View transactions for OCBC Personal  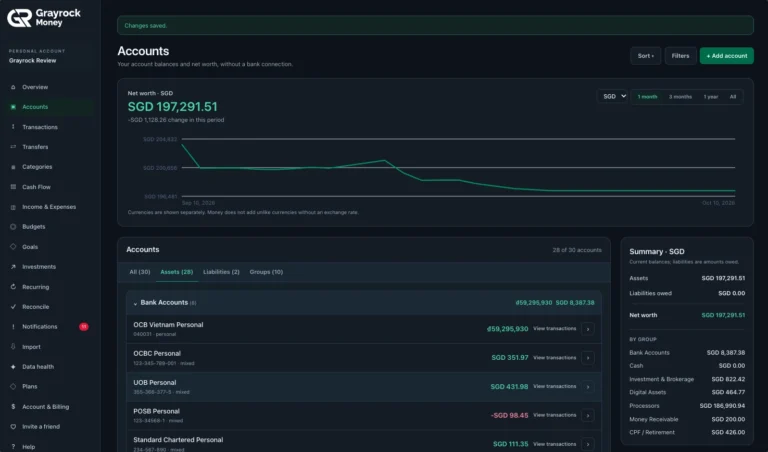coord(554,357)
